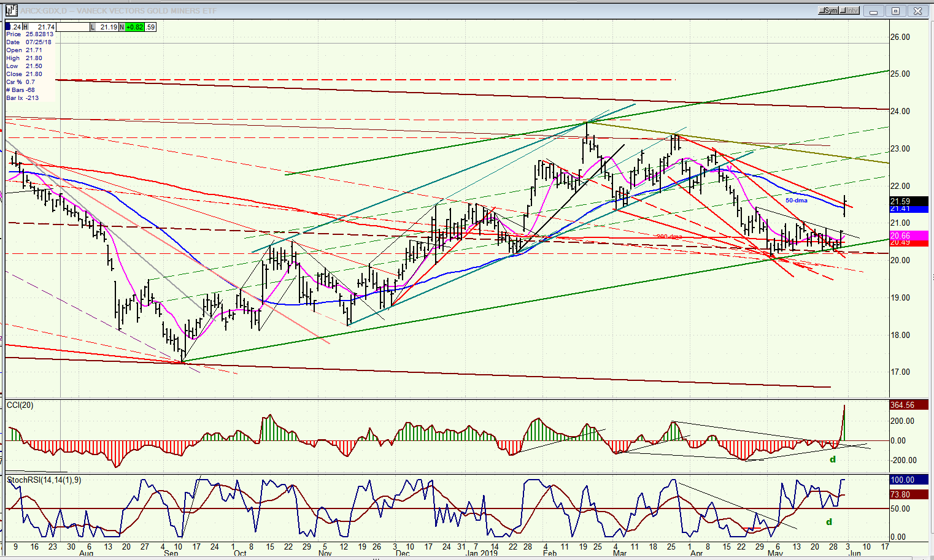Click the empty quote field after high

pos(72,27)
